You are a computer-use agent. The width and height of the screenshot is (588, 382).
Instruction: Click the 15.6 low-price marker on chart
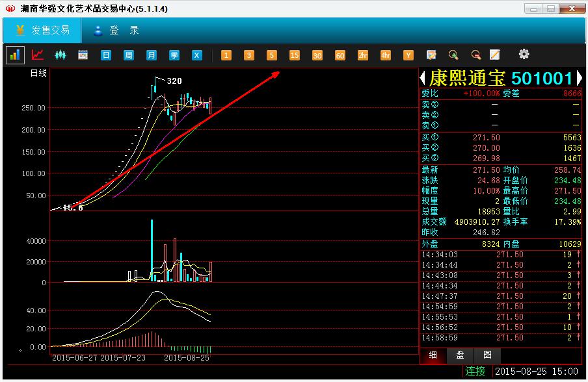click(x=73, y=207)
